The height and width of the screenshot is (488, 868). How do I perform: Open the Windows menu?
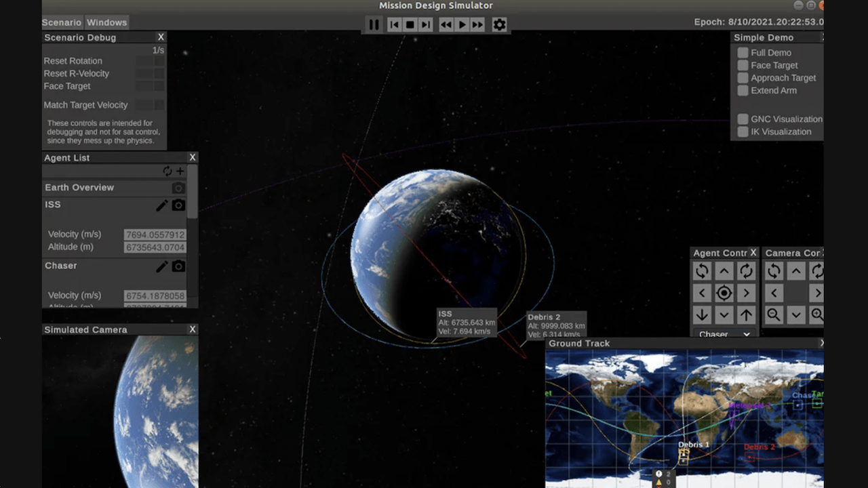(106, 22)
